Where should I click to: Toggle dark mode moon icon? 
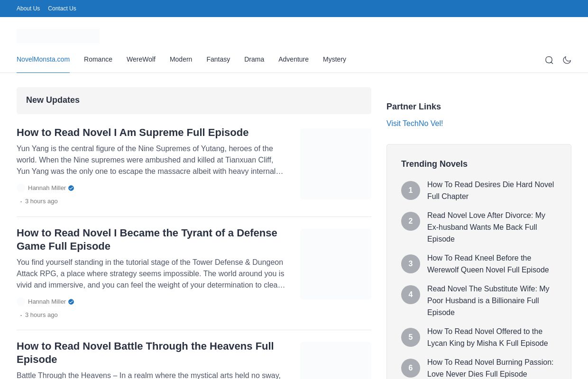[567, 60]
